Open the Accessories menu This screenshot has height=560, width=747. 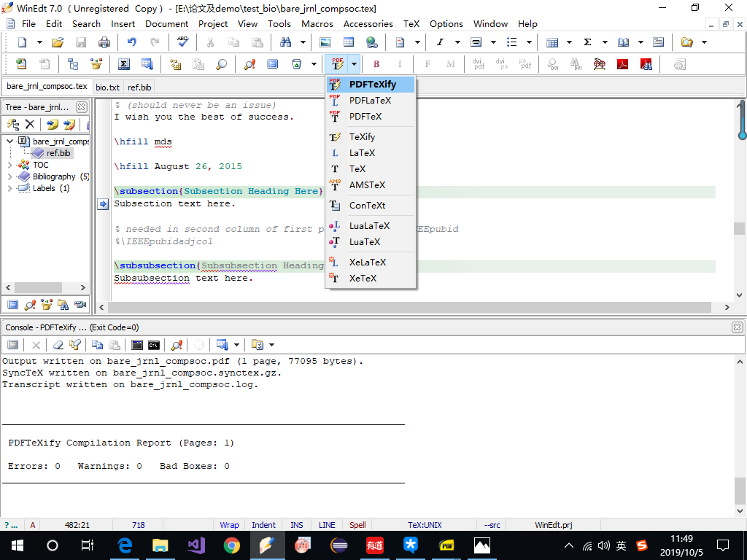tap(368, 24)
